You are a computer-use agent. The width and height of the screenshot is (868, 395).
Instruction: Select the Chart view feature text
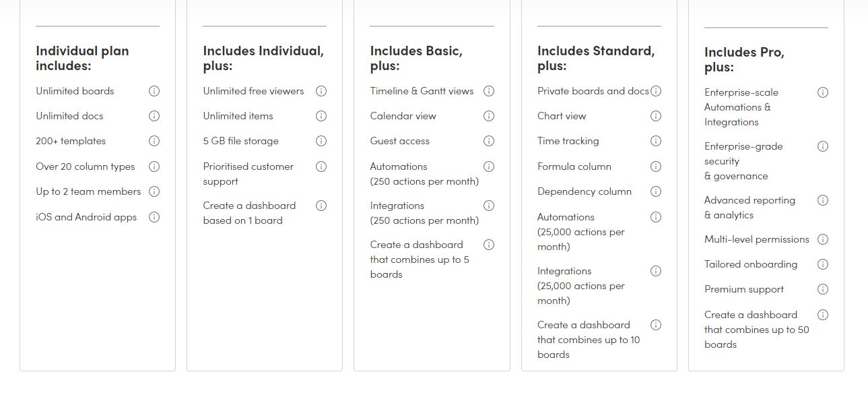(x=562, y=116)
